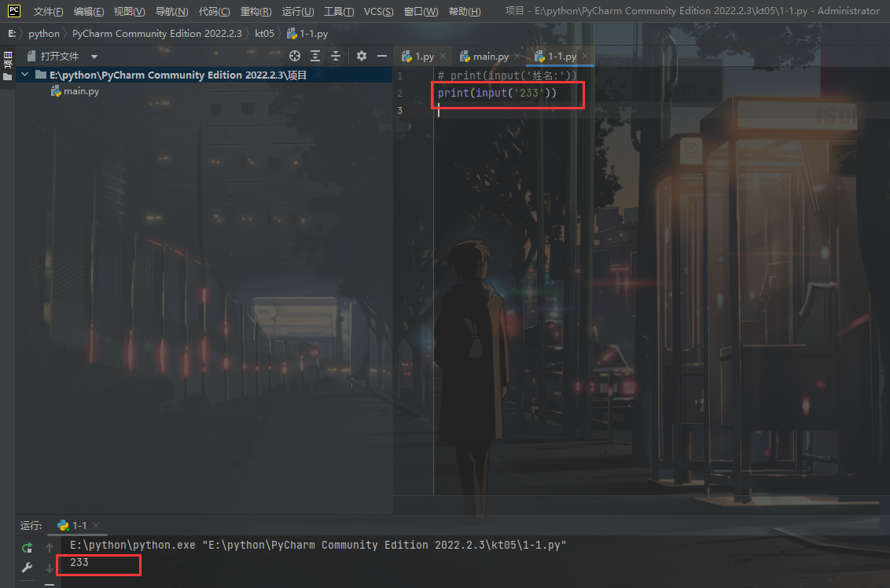890x588 pixels.
Task: Close the 1.py tab
Action: click(443, 56)
